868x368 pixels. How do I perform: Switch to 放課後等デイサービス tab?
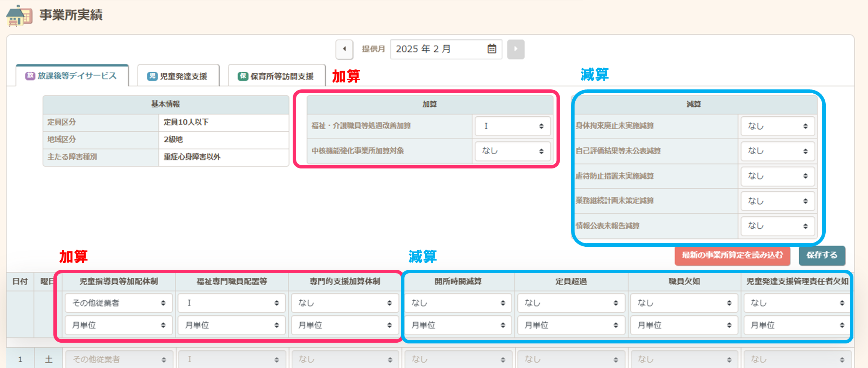72,76
